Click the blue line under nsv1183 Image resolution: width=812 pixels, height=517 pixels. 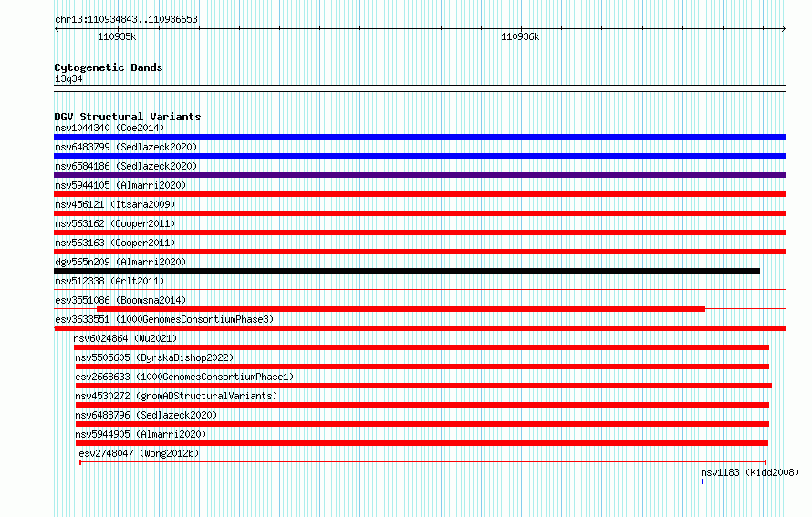[744, 481]
